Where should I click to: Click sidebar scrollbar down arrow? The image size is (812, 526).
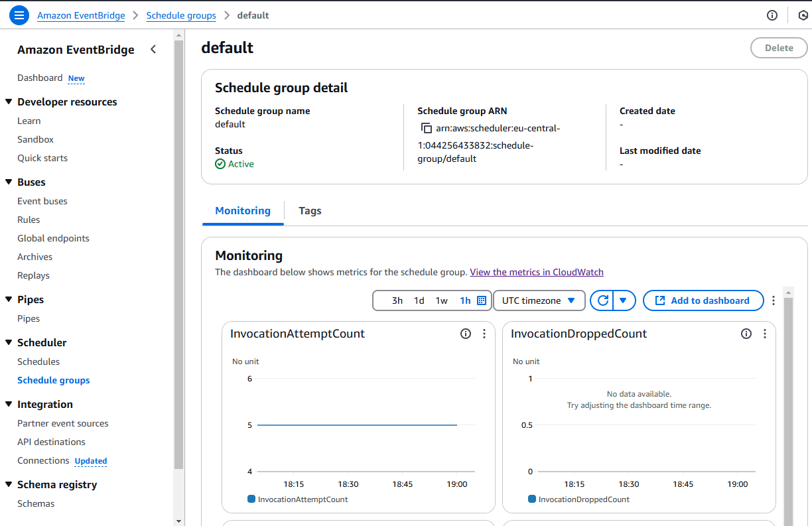pyautogui.click(x=179, y=521)
